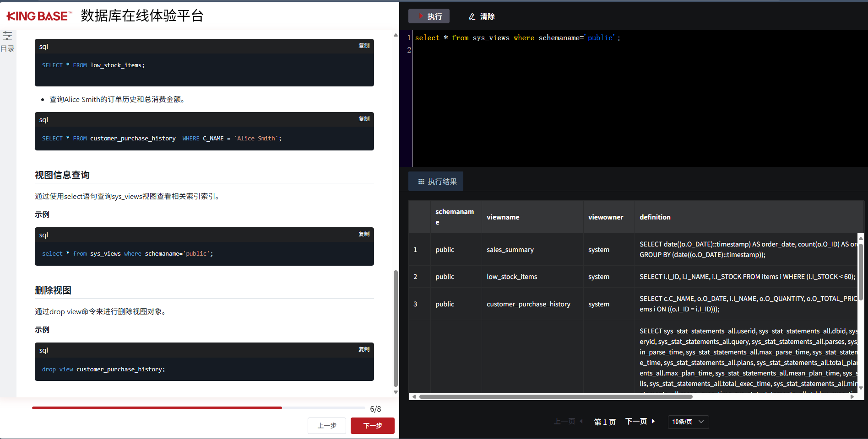Advance to next step with 下一步
This screenshot has width=868, height=439.
[x=373, y=426]
